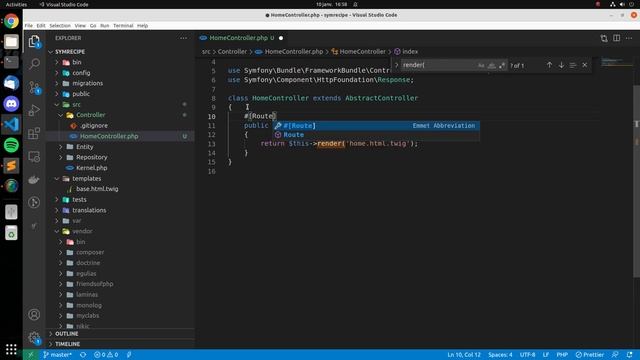Open the Extensions view
The image size is (640, 360).
34,133
